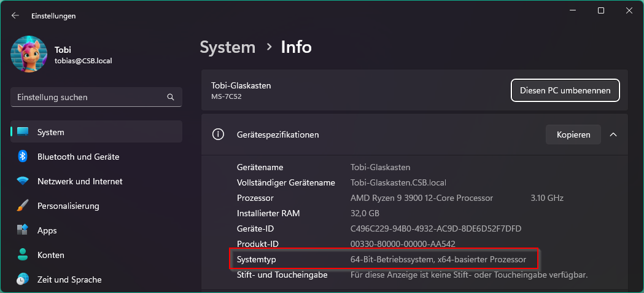Click the search magnifier icon
644x293 pixels.
coord(171,98)
